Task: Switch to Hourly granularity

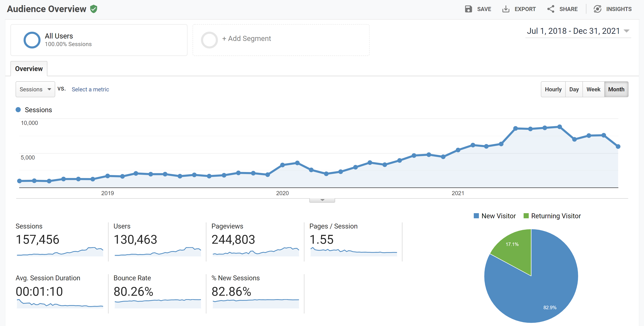Action: pos(553,89)
